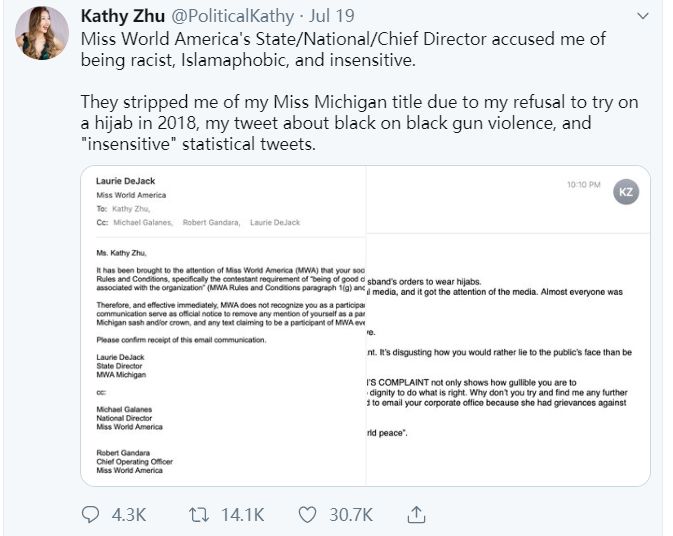Viewport: 673px width, 536px height.
Task: Like the tweet with heart icon
Action: [x=307, y=514]
